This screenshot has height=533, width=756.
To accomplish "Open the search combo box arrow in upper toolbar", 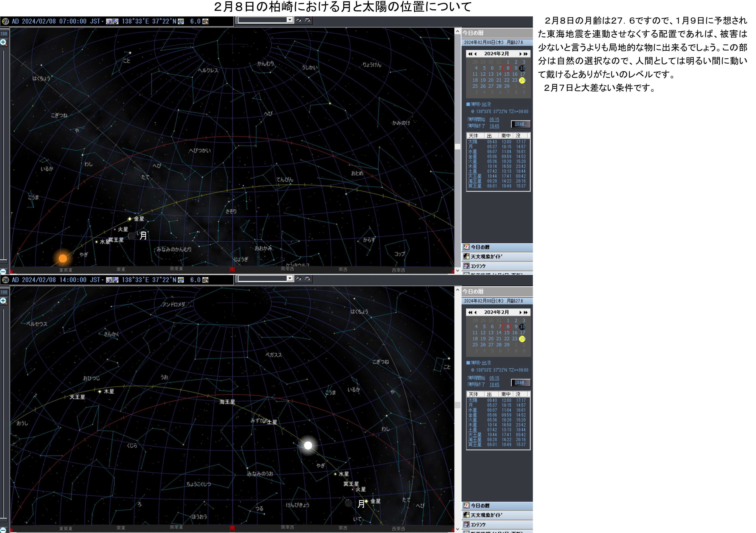I will click(290, 20).
